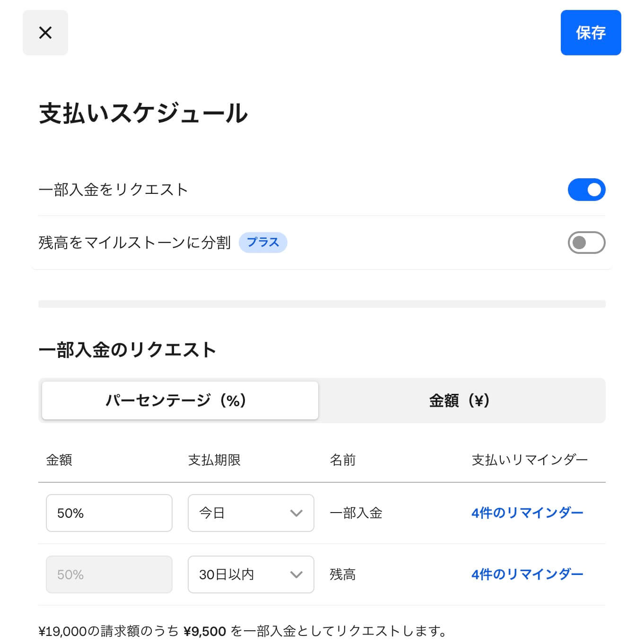The image size is (644, 644).
Task: Click the chevron arrow in 今日 dropdown
Action: (296, 513)
